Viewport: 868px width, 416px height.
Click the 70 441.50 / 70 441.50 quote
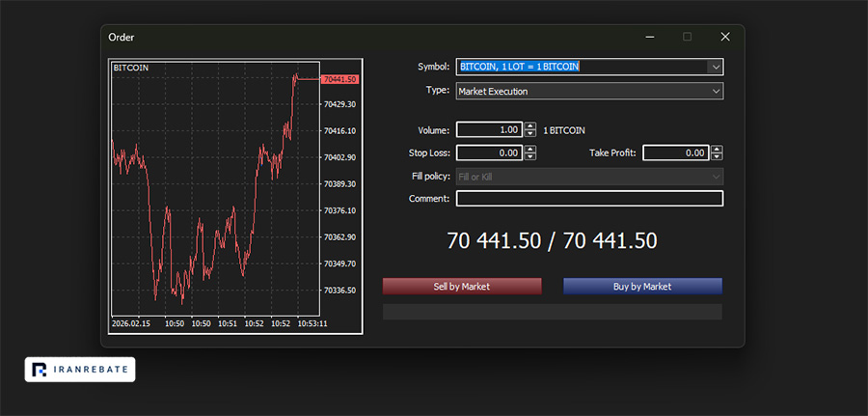click(552, 241)
